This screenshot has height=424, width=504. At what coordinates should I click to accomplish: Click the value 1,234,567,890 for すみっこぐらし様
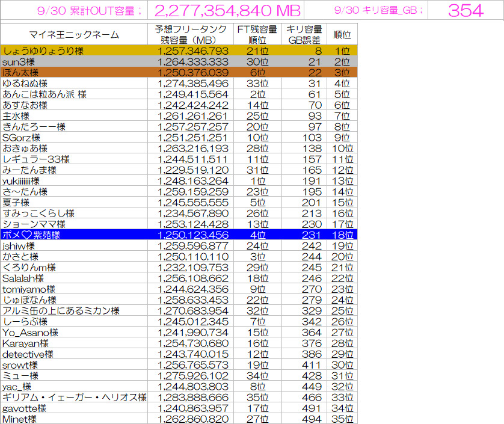[192, 213]
